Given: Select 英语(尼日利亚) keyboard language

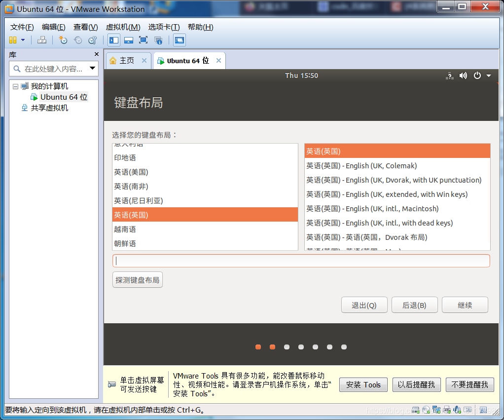Looking at the screenshot, I should (x=205, y=201).
